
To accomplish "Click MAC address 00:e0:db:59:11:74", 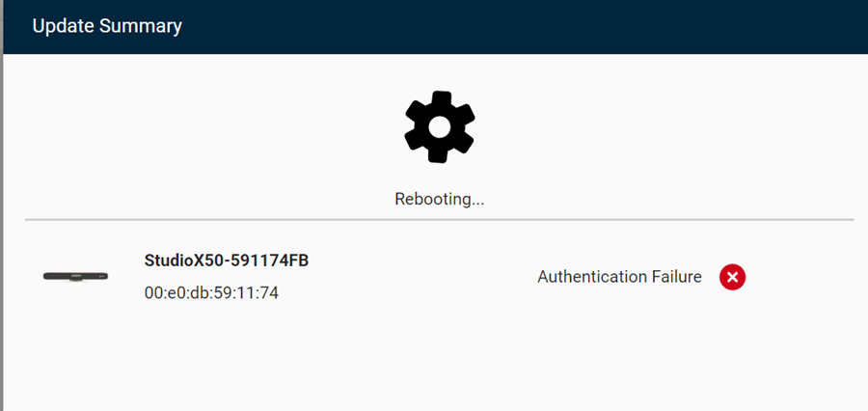I will (x=211, y=292).
